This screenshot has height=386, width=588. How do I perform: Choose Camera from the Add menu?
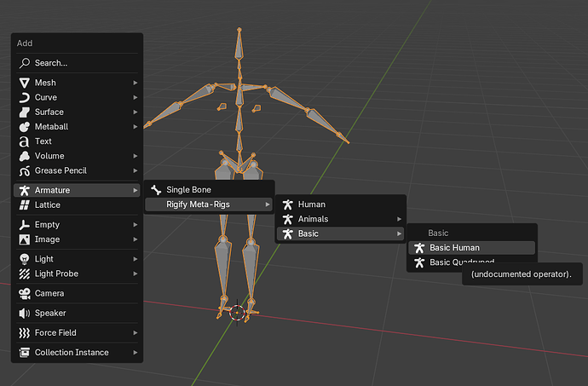[77, 293]
